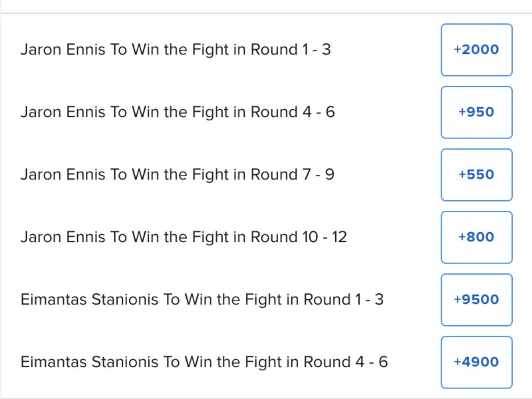Click 'Jaron Ennis To Win the Fight in Round 1 - 3' text

176,50
